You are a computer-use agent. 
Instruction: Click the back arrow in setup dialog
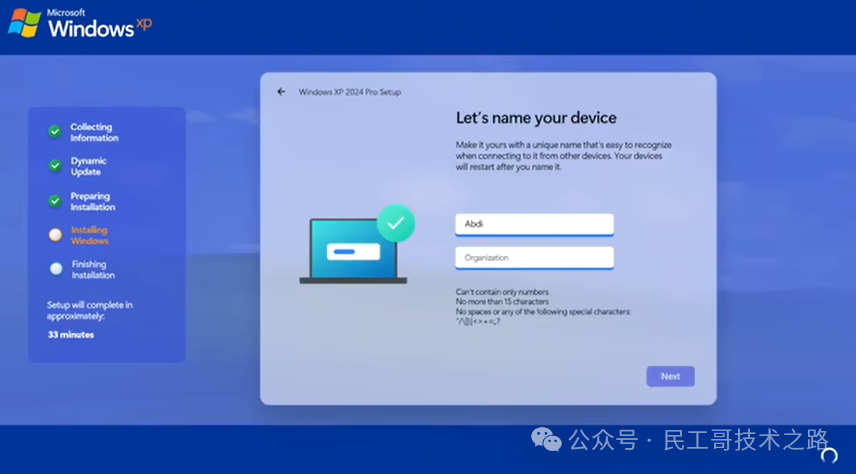tap(281, 92)
